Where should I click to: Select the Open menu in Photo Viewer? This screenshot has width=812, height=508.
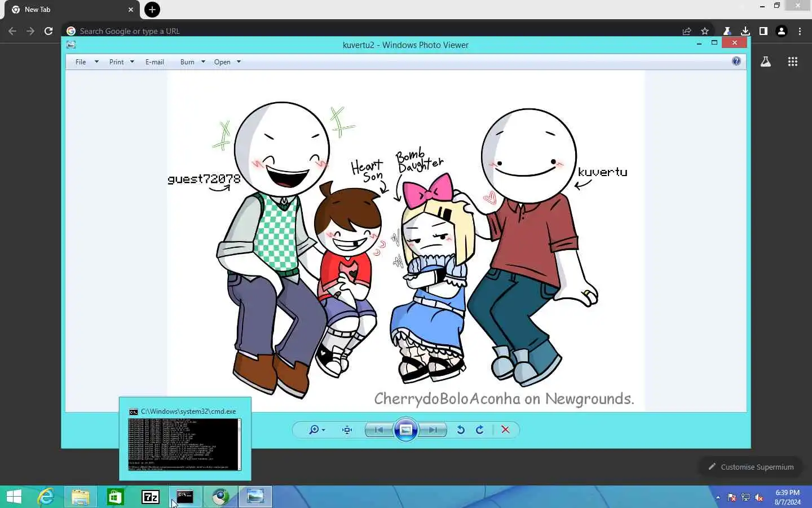click(x=222, y=62)
